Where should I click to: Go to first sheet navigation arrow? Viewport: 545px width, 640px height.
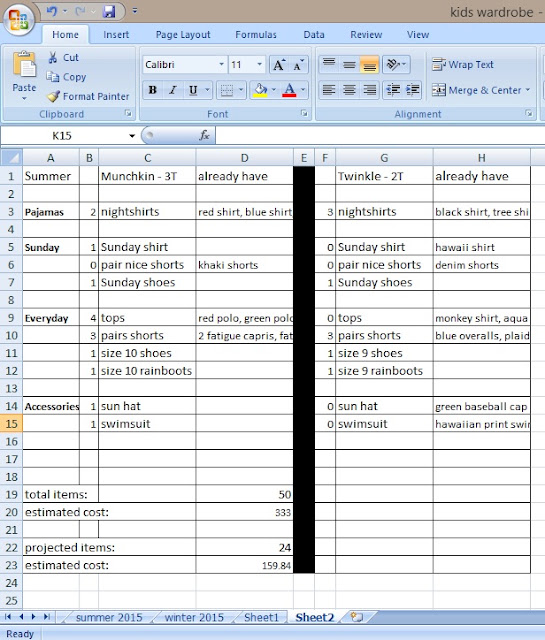pyautogui.click(x=8, y=617)
